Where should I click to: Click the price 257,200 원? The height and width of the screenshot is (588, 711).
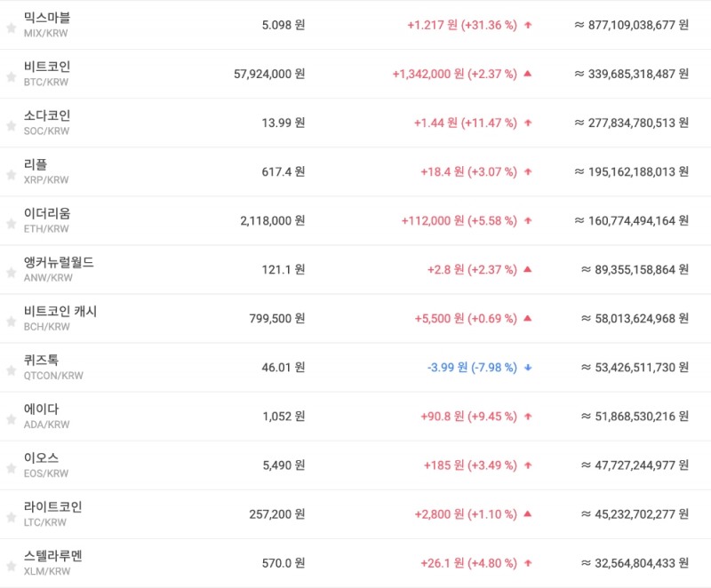coord(277,514)
